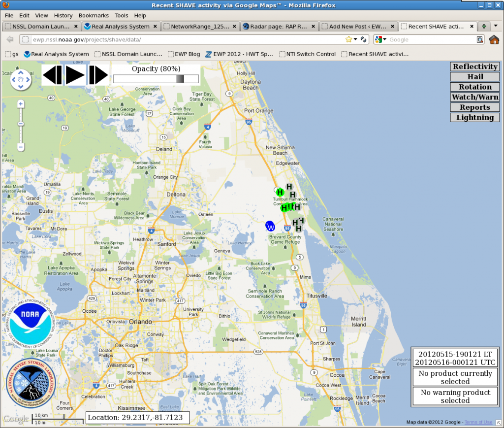The width and height of the screenshot is (504, 428).
Task: Zoom out with the map minus button
Action: 21,147
